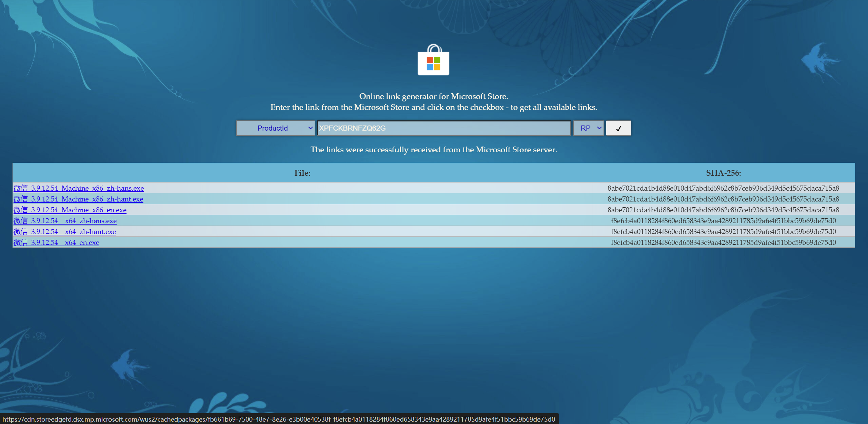
Task: Download Machine_x86_zh-hant.exe file link
Action: [x=78, y=199]
